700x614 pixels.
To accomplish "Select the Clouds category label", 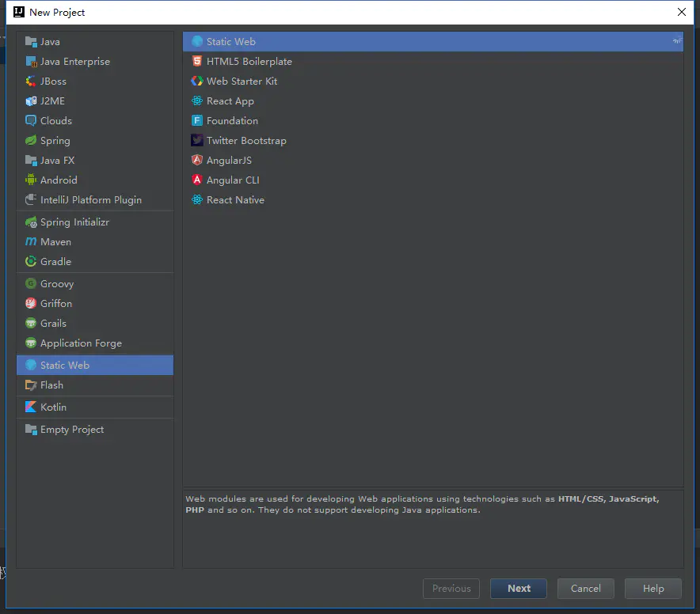I will (55, 121).
